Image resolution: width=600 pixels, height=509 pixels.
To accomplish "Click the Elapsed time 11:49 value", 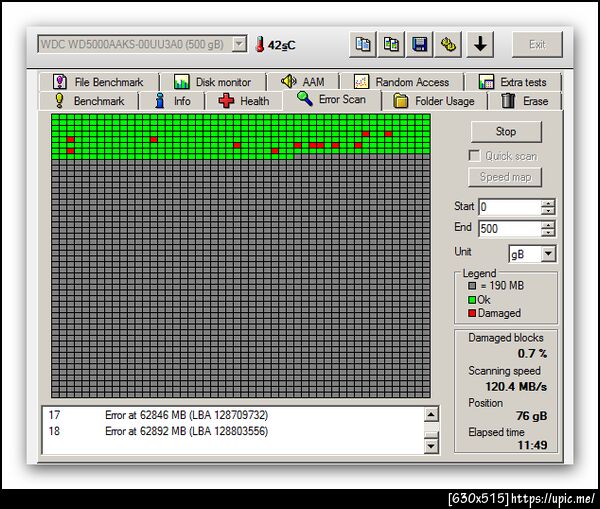I will click(x=532, y=445).
